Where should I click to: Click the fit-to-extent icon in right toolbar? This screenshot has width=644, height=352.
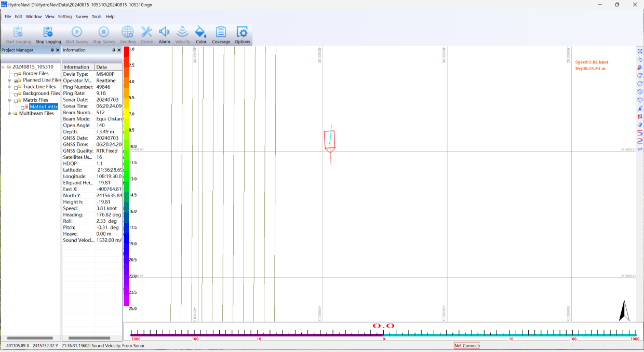tap(640, 51)
